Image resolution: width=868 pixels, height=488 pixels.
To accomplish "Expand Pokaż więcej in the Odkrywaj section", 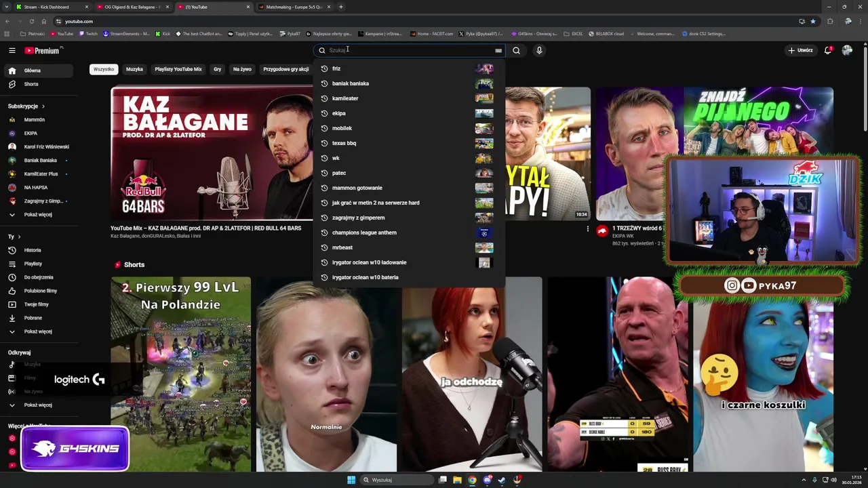I will 37,405.
